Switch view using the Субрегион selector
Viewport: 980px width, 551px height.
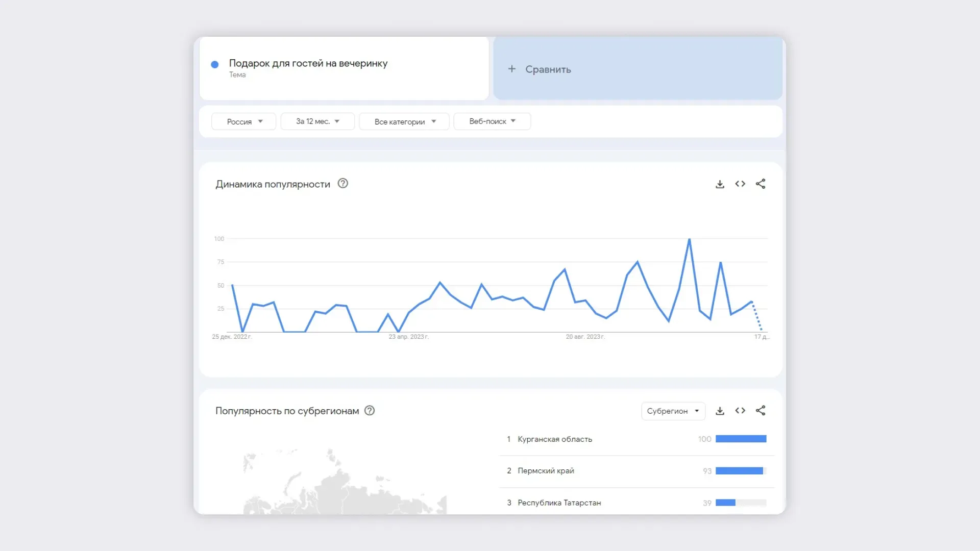tap(673, 411)
